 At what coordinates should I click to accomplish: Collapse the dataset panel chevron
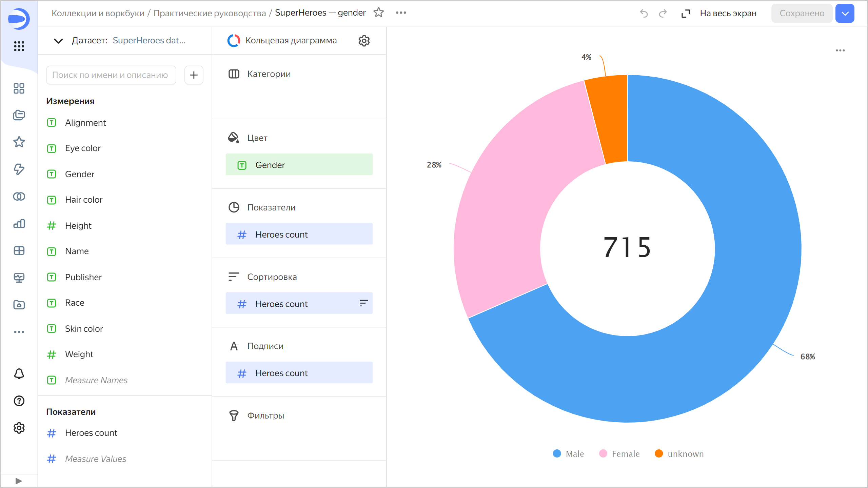58,41
